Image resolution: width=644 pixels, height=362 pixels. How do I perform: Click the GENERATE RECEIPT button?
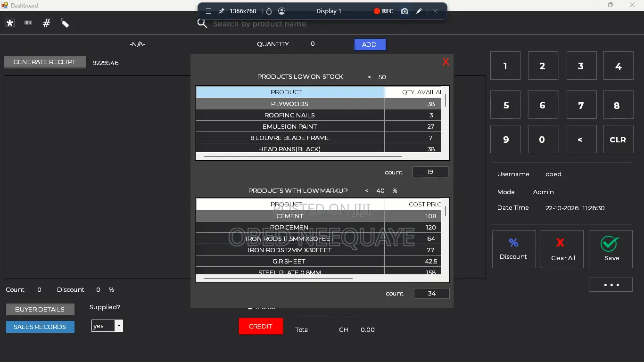coord(45,62)
